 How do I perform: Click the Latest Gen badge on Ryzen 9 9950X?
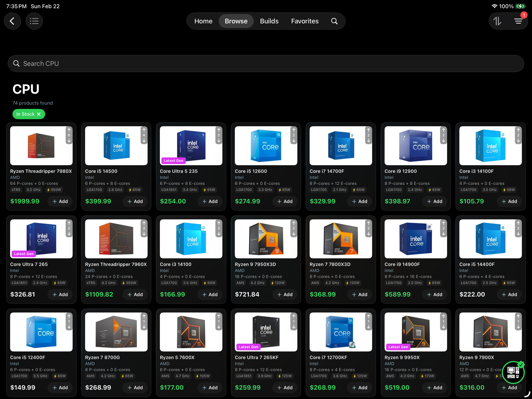click(x=398, y=347)
